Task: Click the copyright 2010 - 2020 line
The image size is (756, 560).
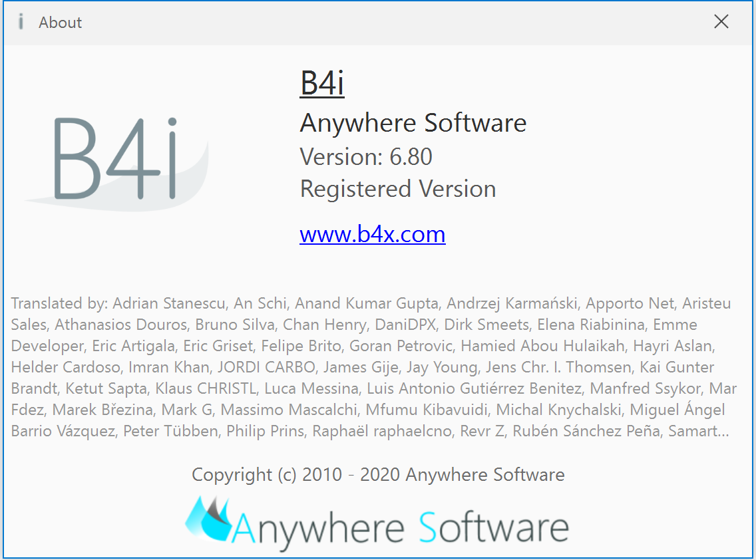Action: [x=378, y=475]
